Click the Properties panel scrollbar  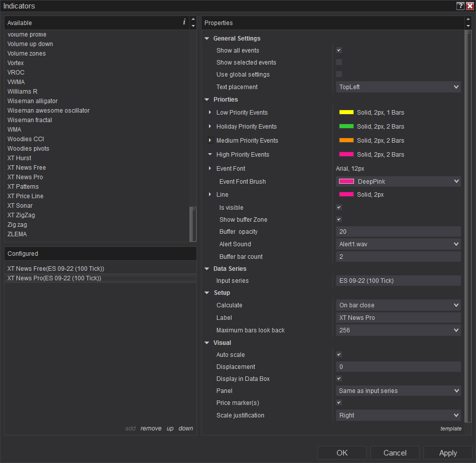(x=468, y=226)
